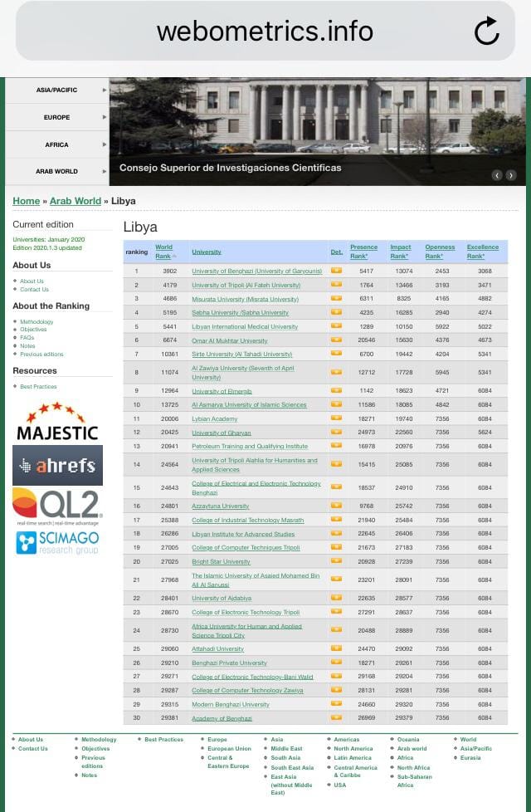Viewport: 531px width, 812px height.
Task: Open details icon for Lybian Academy
Action: 336,418
